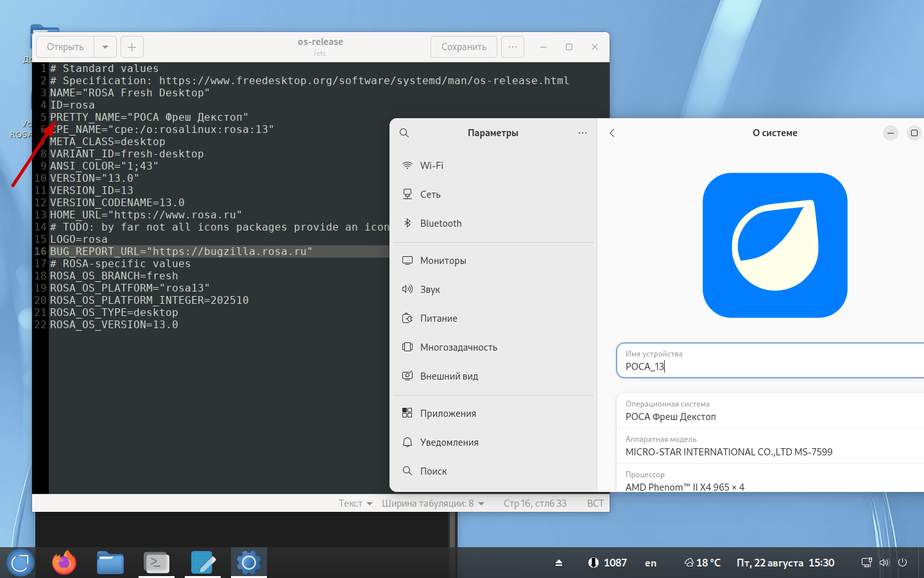This screenshot has width=924, height=578.
Task: Open text editor's three-dot options menu
Action: coord(512,47)
